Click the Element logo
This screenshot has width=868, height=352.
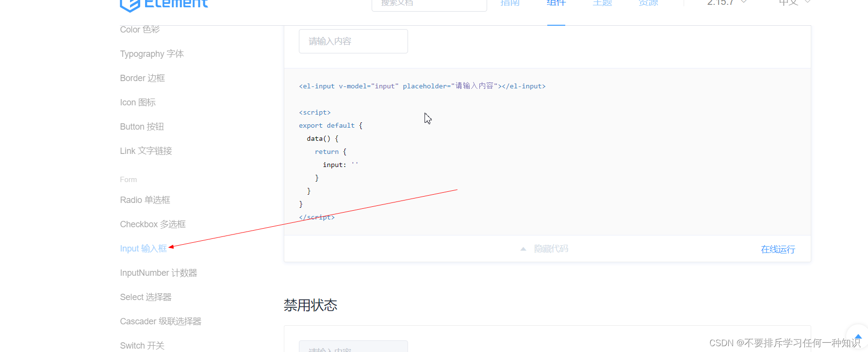(x=164, y=5)
